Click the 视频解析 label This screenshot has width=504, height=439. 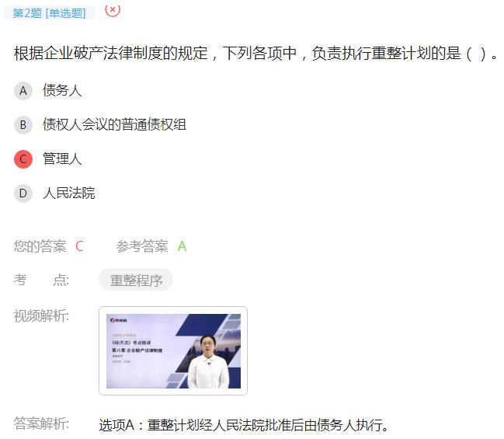point(41,315)
